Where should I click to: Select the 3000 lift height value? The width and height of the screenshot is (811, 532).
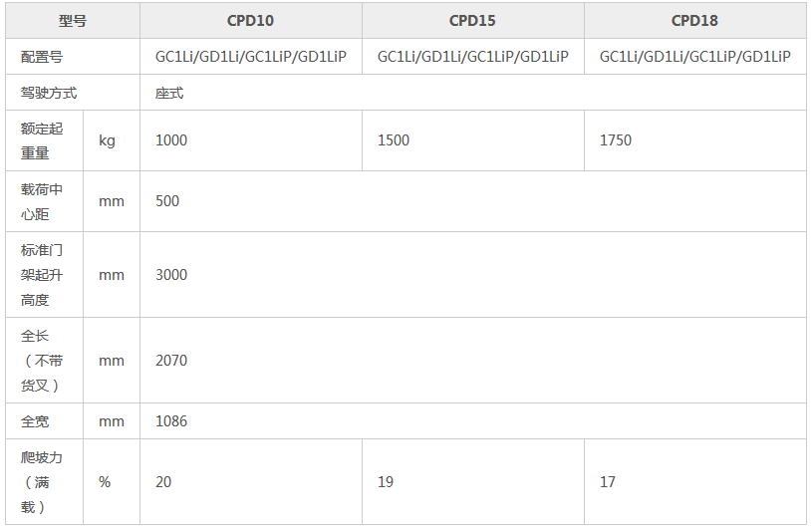tap(171, 275)
